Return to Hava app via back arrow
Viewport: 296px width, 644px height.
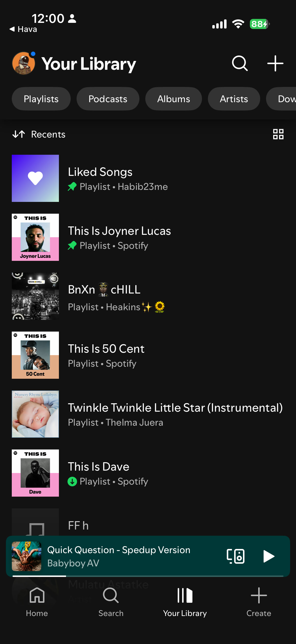(x=23, y=29)
